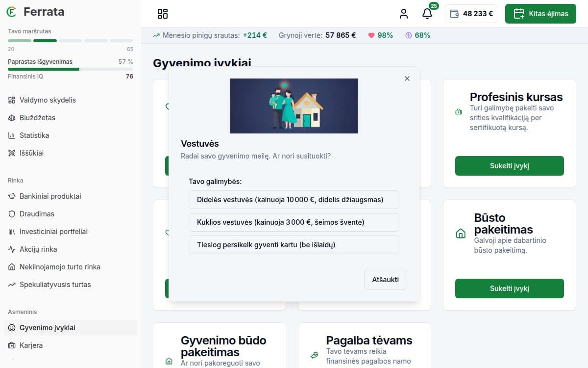Click Sukelti įvykį under Profesinis kursas
This screenshot has width=588, height=368.
[x=510, y=166]
